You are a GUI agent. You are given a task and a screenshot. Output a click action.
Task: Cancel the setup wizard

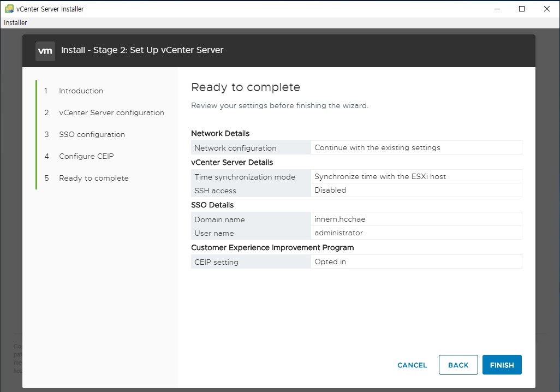412,365
